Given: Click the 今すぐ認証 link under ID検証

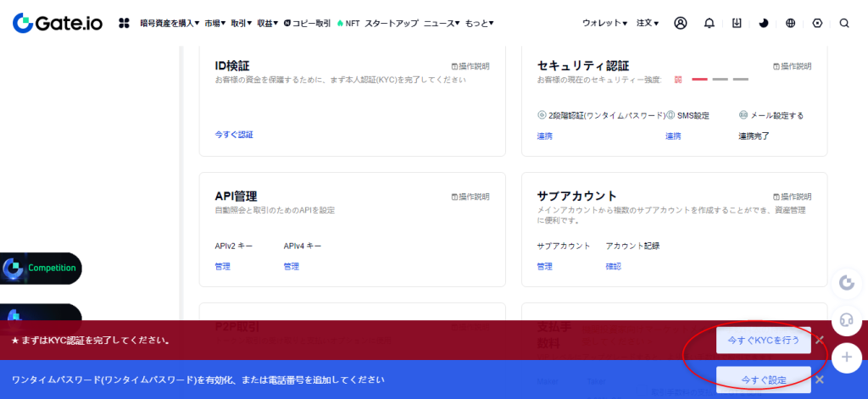Looking at the screenshot, I should pos(234,135).
